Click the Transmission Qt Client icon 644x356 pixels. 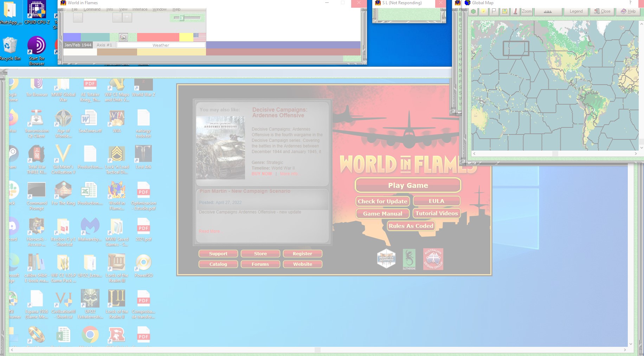[37, 124]
